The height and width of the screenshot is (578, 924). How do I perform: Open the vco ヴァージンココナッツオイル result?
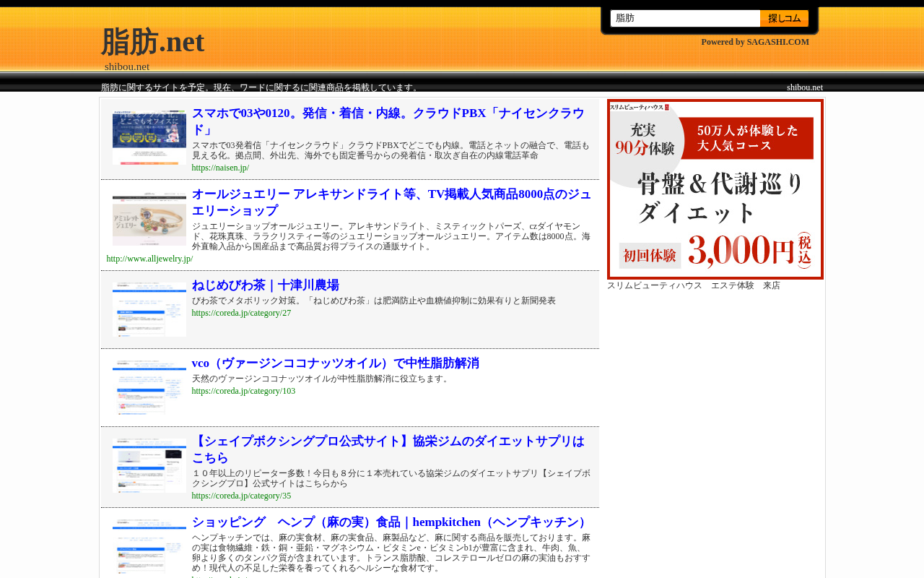(x=335, y=363)
